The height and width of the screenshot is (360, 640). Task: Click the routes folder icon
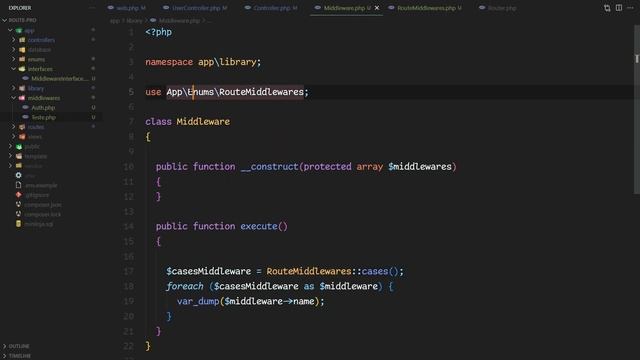tap(22, 127)
